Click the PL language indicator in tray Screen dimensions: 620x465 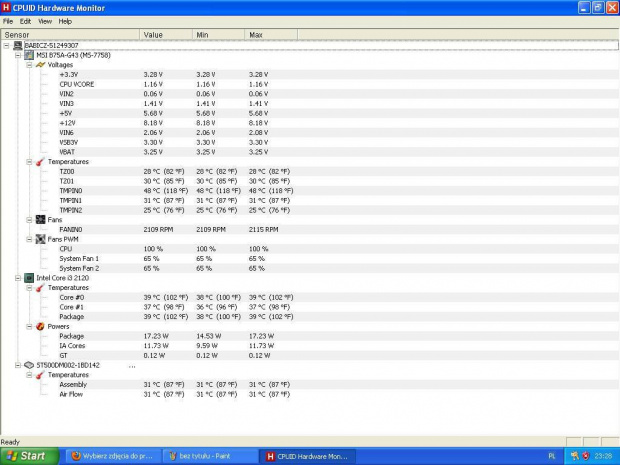[552, 456]
